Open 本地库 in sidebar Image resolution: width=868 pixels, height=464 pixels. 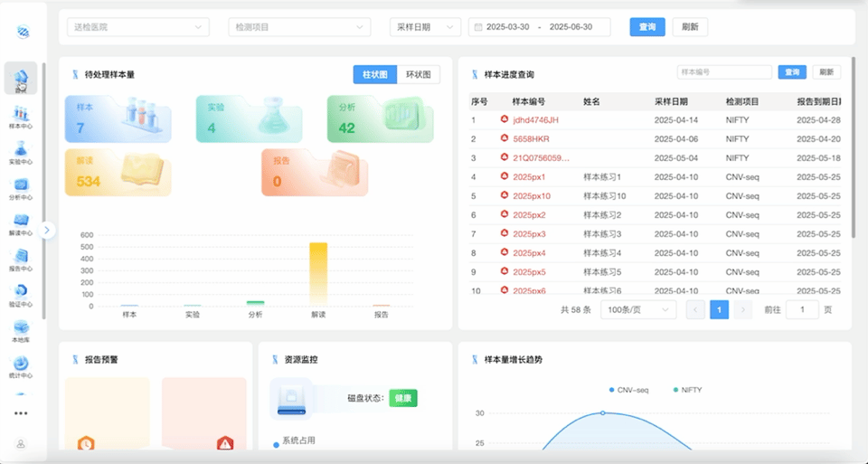click(x=21, y=330)
